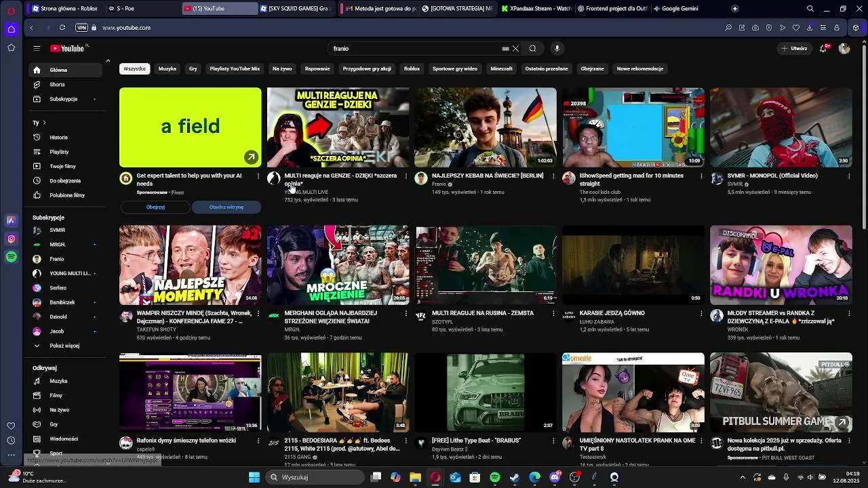The height and width of the screenshot is (488, 868).
Task: Open Shorts in sidebar
Action: click(65, 85)
